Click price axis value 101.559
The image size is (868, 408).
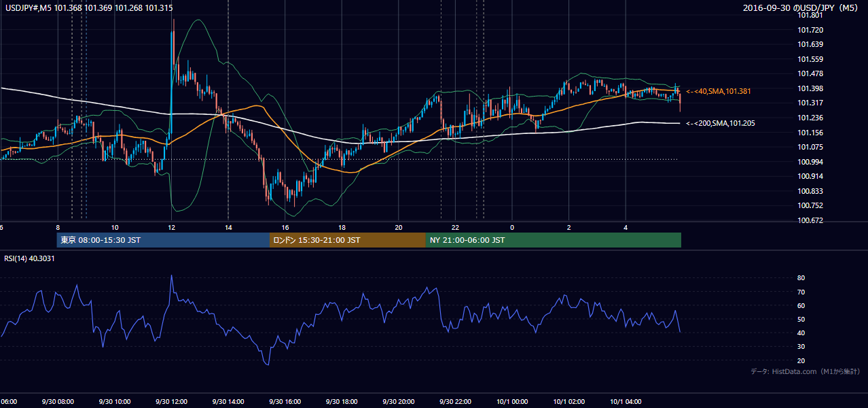click(810, 59)
